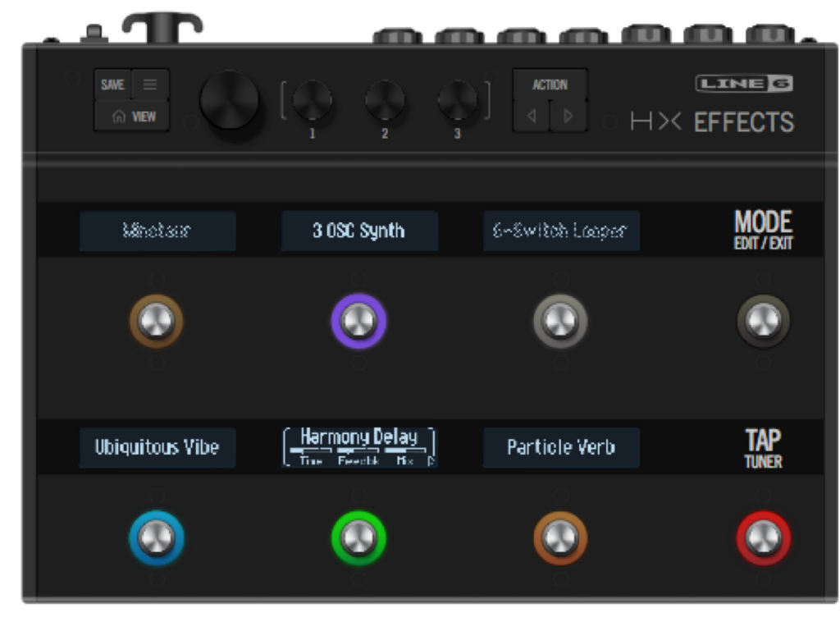This screenshot has width=840, height=622.
Task: Click knob 1
Action: point(313,100)
